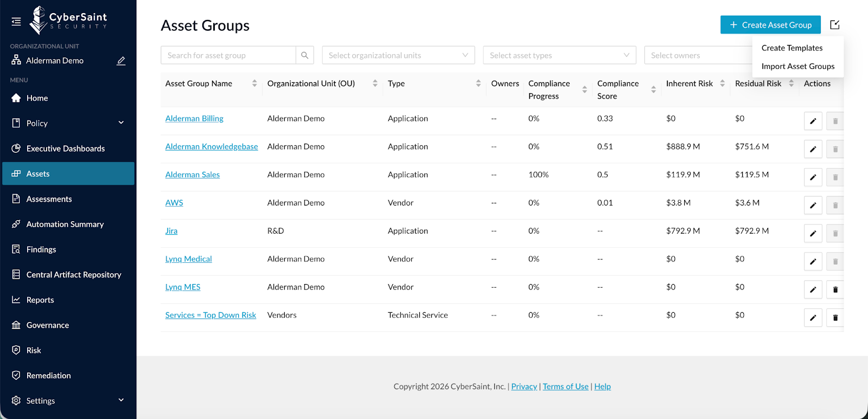Open the Alderman Knowledgebase link
This screenshot has height=419, width=868.
point(212,146)
